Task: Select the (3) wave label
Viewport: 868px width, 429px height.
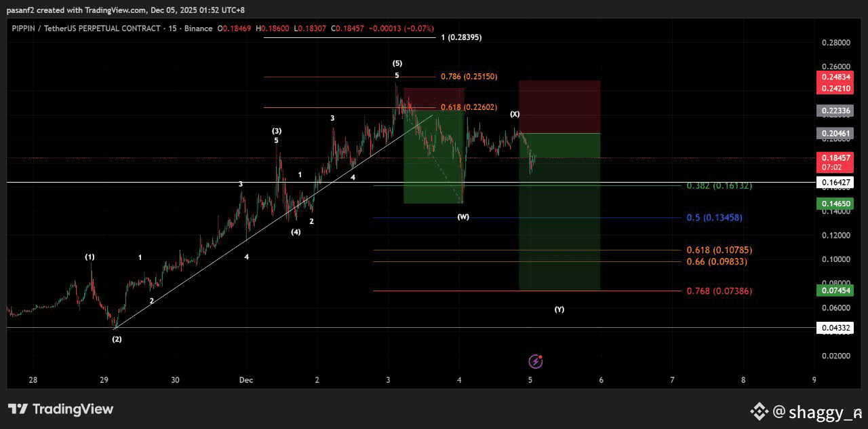Action: (x=277, y=130)
